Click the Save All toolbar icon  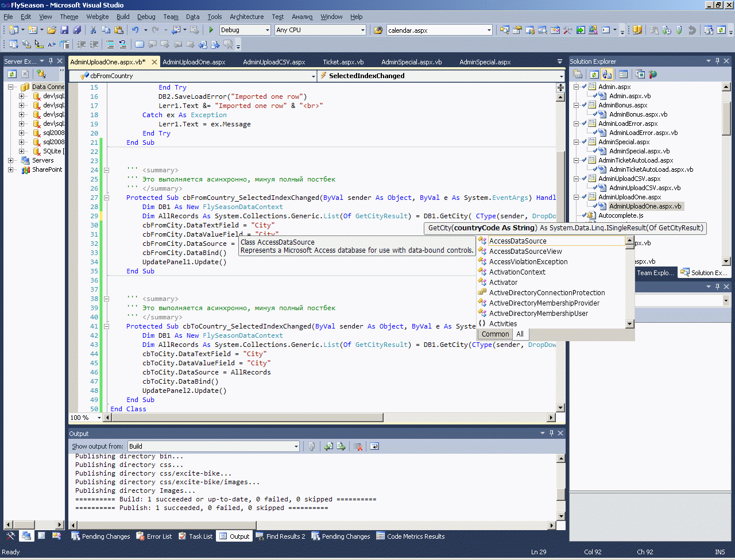[x=76, y=30]
